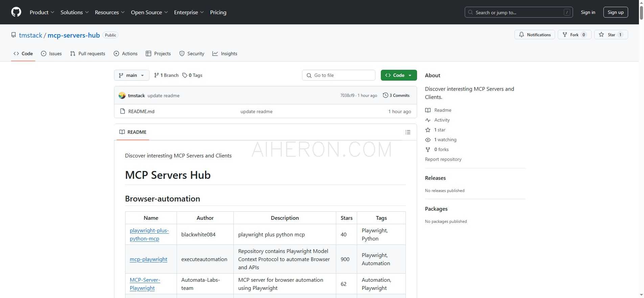Open the README outline icon
The image size is (644, 298).
408,132
